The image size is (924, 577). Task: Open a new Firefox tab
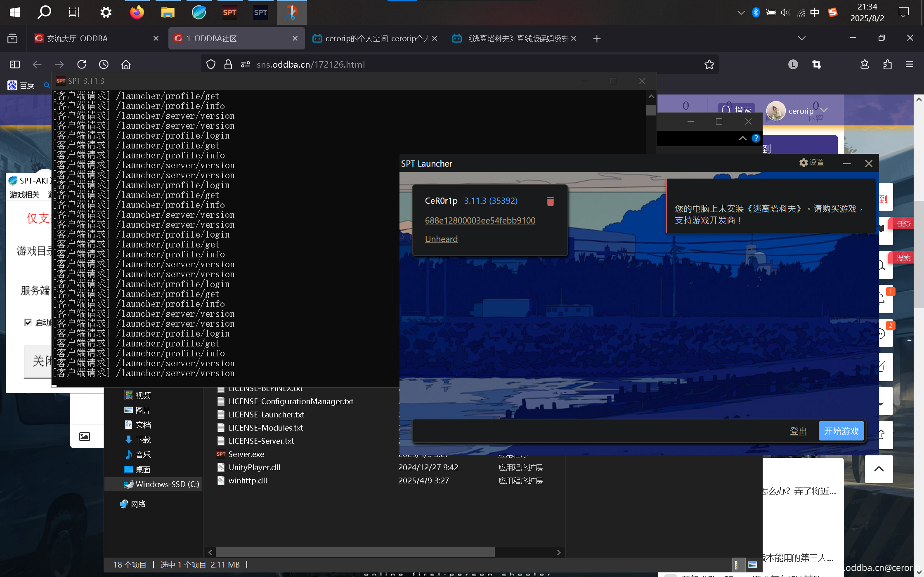597,39
